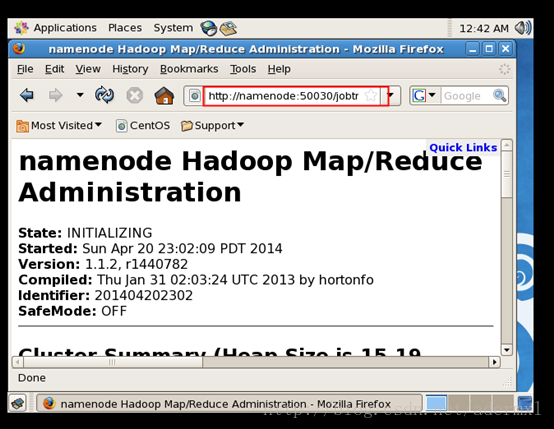Go to the Home page

coord(164,96)
